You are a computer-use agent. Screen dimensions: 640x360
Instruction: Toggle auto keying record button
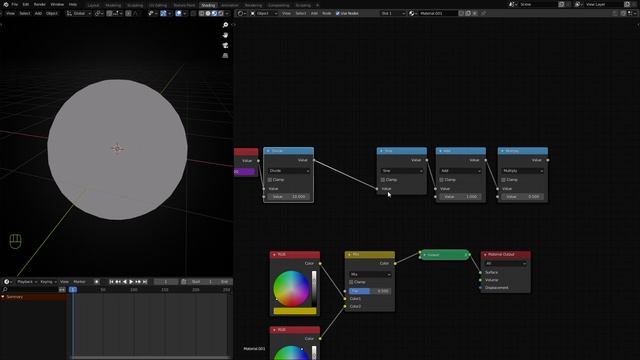tap(97, 282)
